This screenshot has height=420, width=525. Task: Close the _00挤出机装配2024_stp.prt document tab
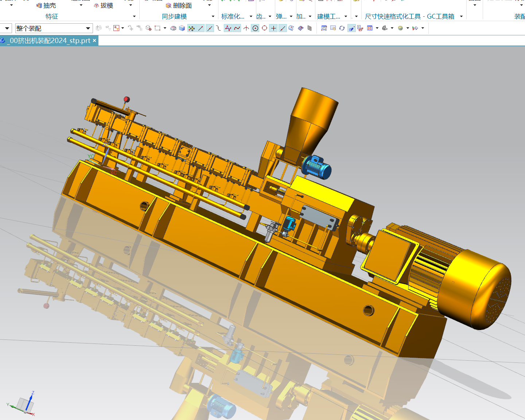tap(94, 40)
